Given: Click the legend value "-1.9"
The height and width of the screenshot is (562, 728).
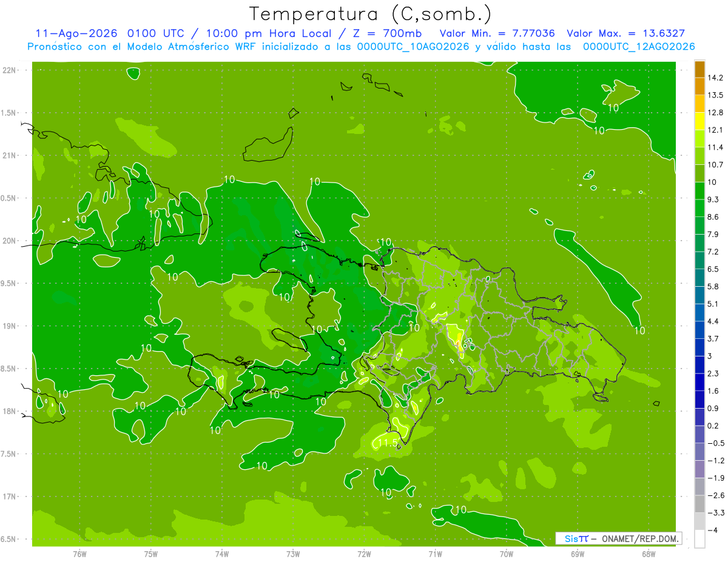Looking at the screenshot, I should [x=716, y=478].
